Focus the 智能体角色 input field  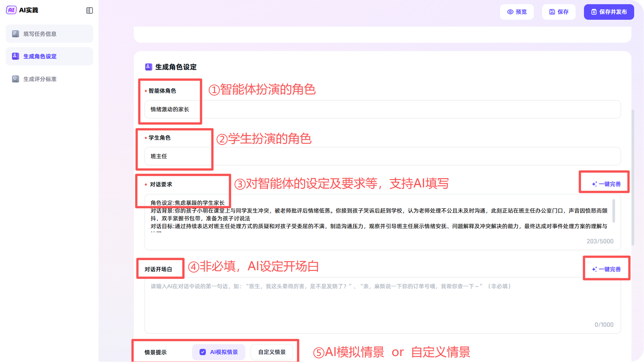coord(383,109)
